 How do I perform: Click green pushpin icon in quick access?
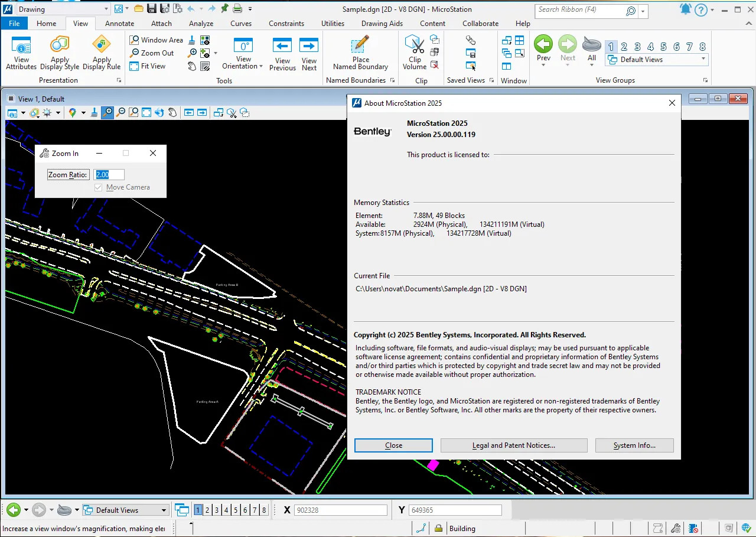(224, 9)
